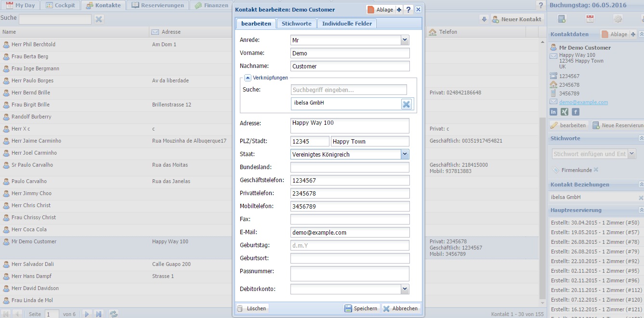Click the Löschen button
The image size is (644, 318).
252,308
